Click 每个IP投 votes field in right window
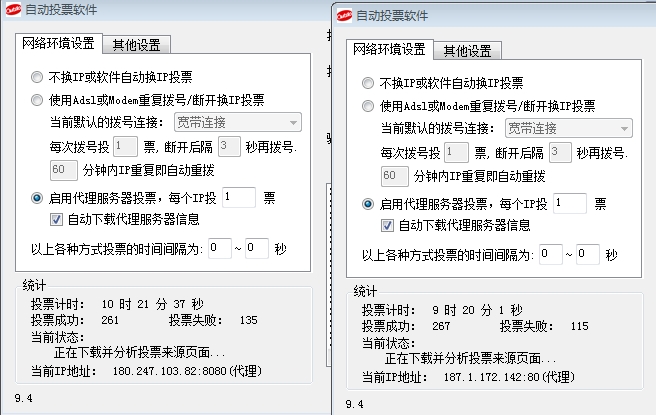656x415 pixels. (570, 203)
